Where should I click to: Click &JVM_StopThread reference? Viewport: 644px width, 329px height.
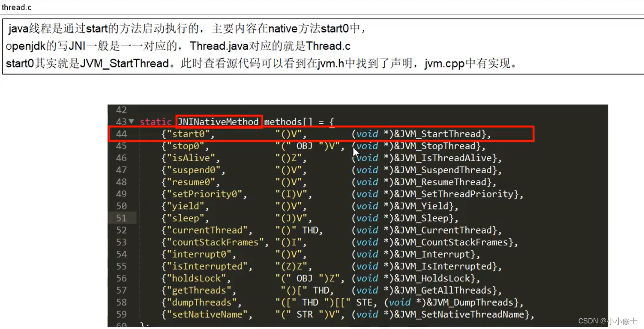tap(434, 146)
